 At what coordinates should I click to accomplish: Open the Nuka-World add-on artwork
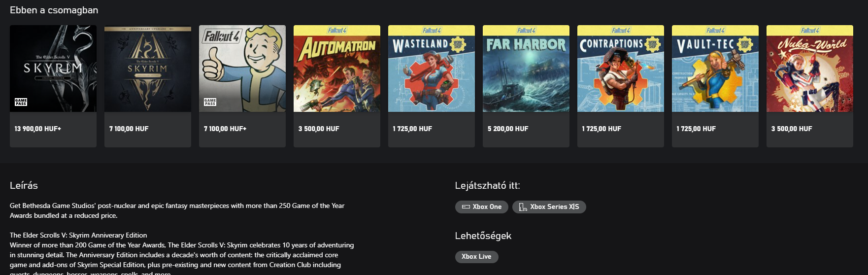coord(810,69)
